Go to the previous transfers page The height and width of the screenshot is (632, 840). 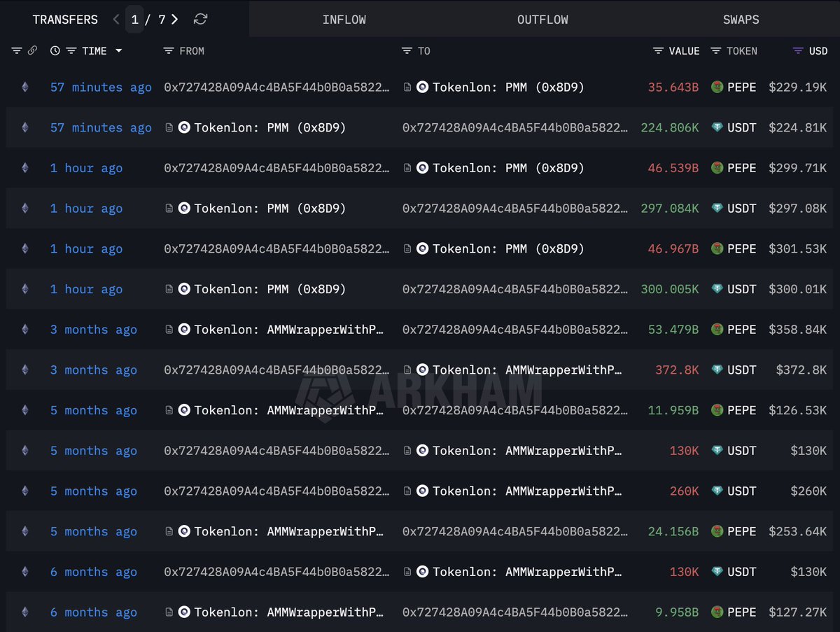click(x=116, y=20)
